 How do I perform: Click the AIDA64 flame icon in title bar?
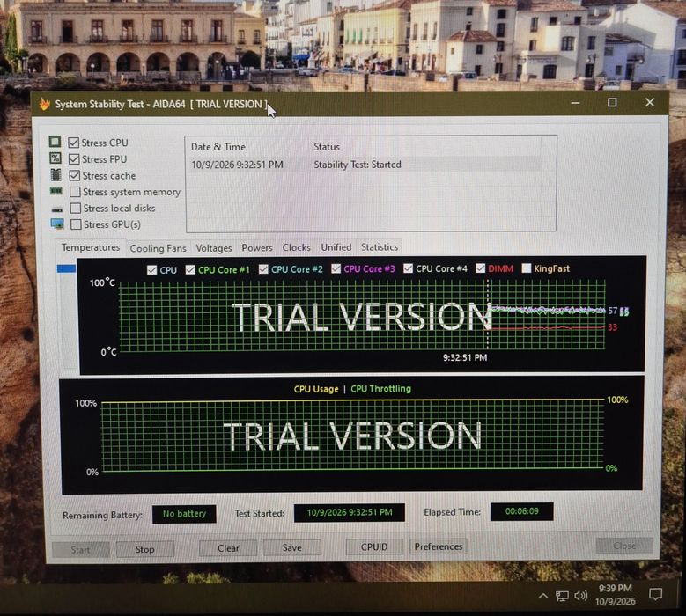click(44, 104)
